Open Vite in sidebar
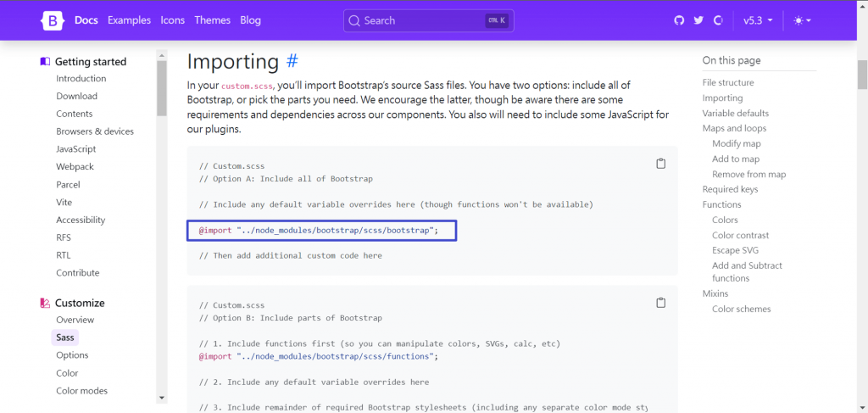This screenshot has height=413, width=868. click(x=64, y=202)
